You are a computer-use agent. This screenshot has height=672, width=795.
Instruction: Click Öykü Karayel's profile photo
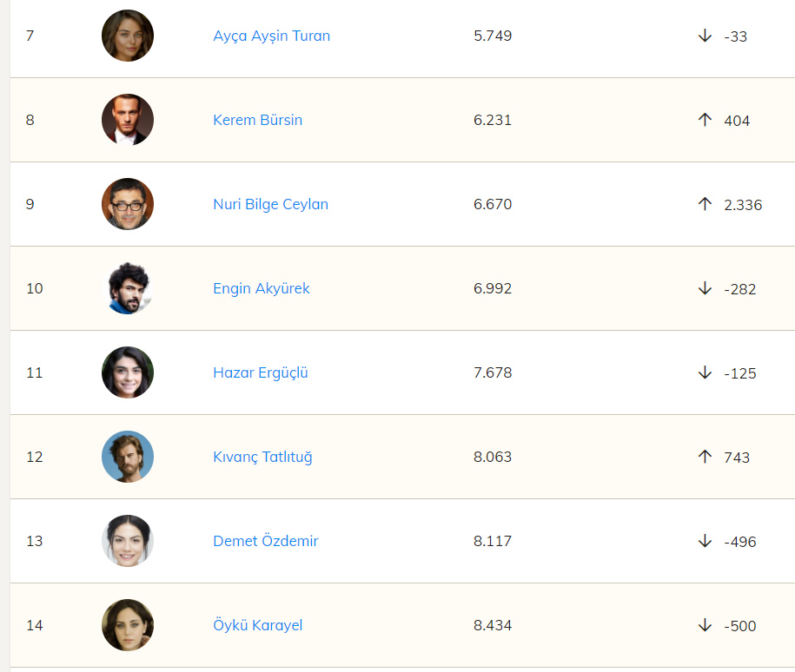(x=128, y=625)
